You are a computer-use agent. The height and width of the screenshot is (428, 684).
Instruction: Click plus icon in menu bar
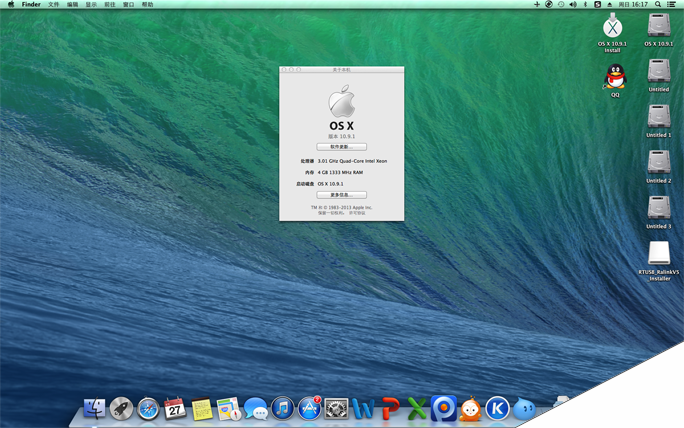coord(537,4)
